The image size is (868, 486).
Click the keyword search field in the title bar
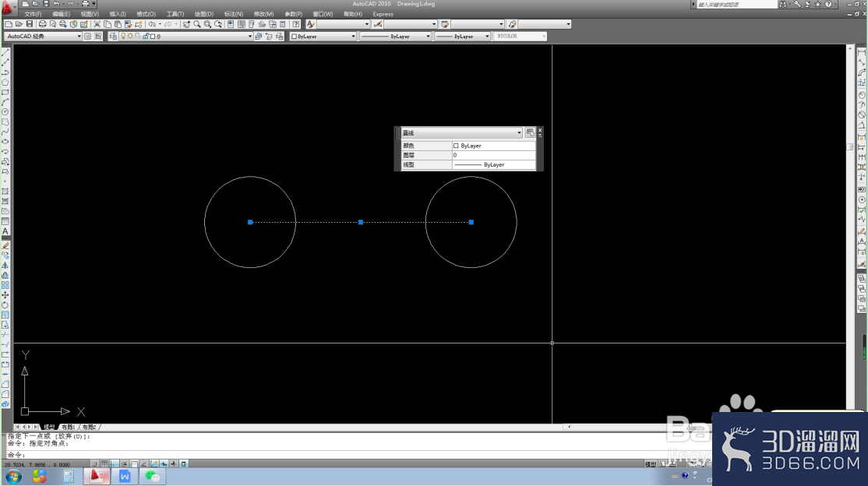(x=736, y=5)
